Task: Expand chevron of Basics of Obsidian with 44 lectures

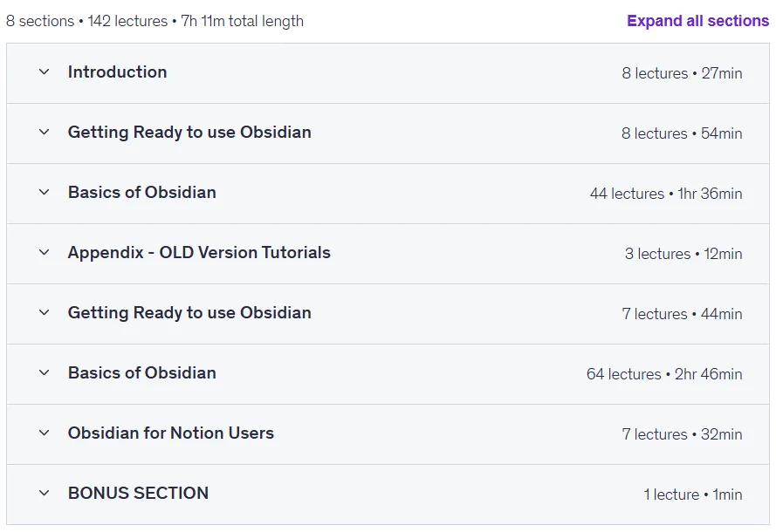Action: [44, 192]
